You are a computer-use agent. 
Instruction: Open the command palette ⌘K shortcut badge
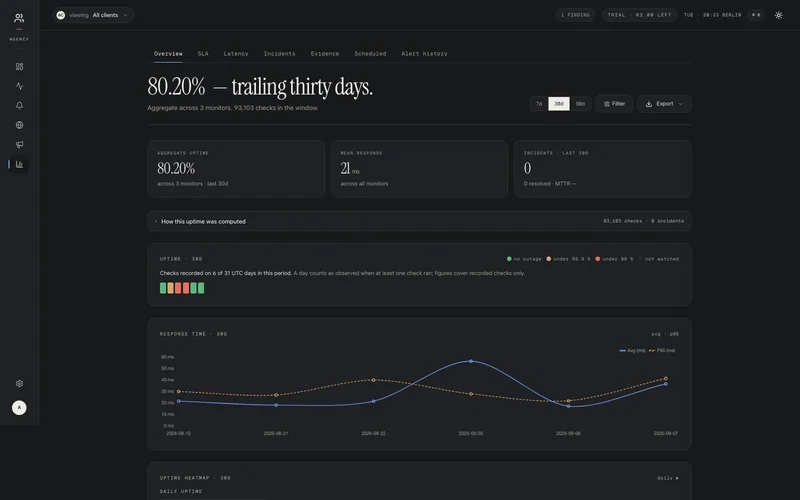756,15
